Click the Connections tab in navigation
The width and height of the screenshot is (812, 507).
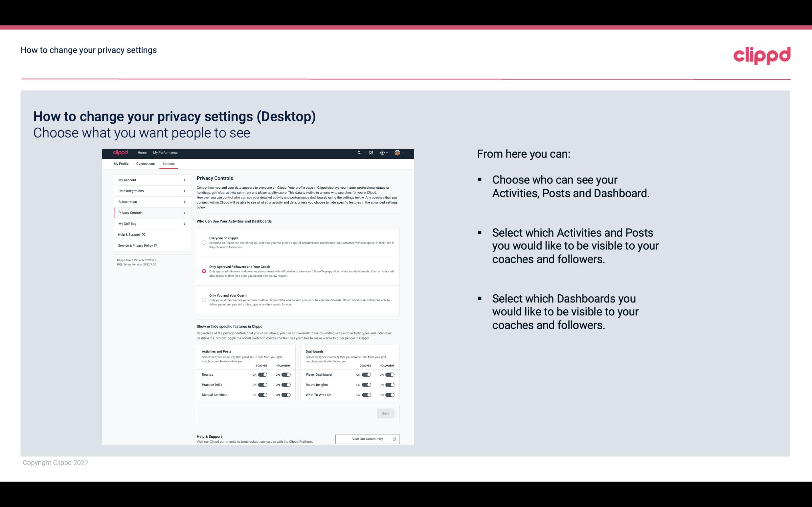(x=146, y=163)
